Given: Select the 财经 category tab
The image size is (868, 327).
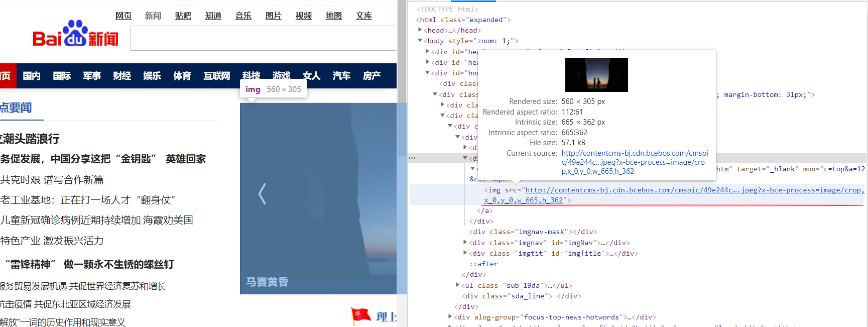Looking at the screenshot, I should coord(122,76).
